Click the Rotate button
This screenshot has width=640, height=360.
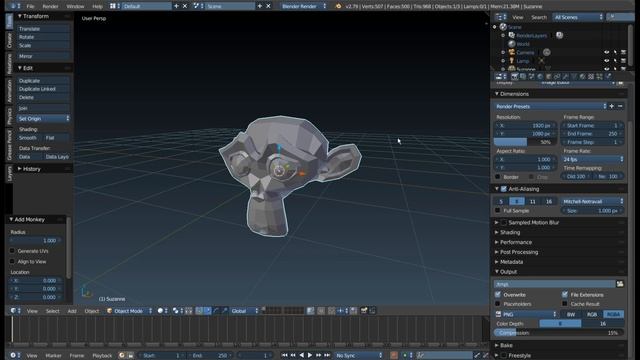[x=43, y=37]
